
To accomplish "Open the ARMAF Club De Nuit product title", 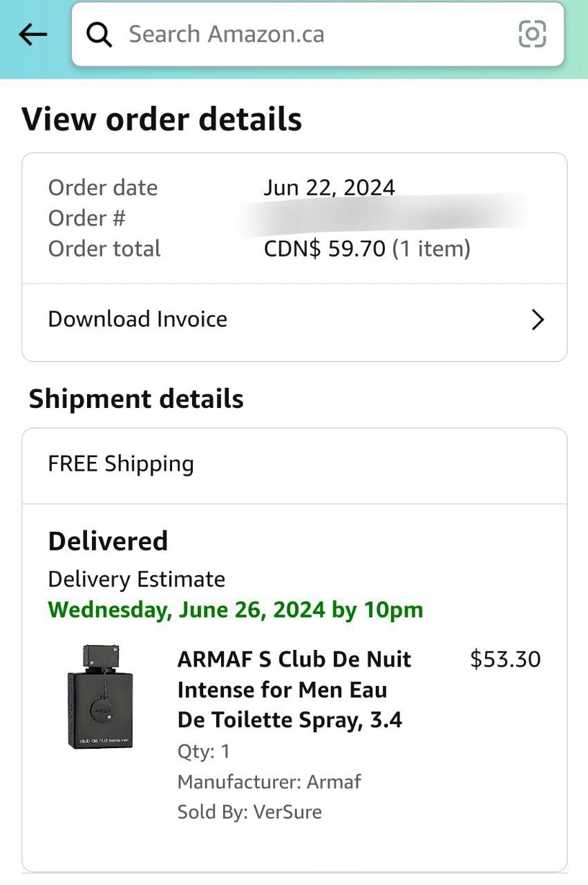I will click(x=294, y=689).
